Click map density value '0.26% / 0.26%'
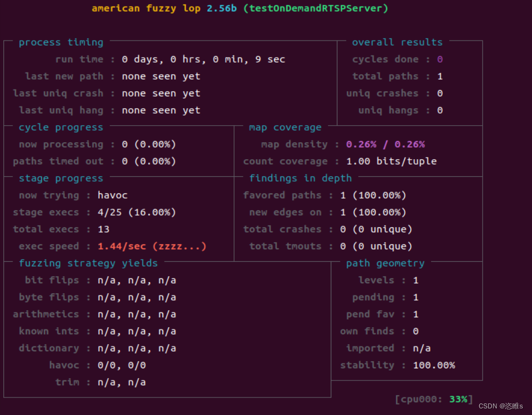This screenshot has height=415, width=532. coord(386,144)
